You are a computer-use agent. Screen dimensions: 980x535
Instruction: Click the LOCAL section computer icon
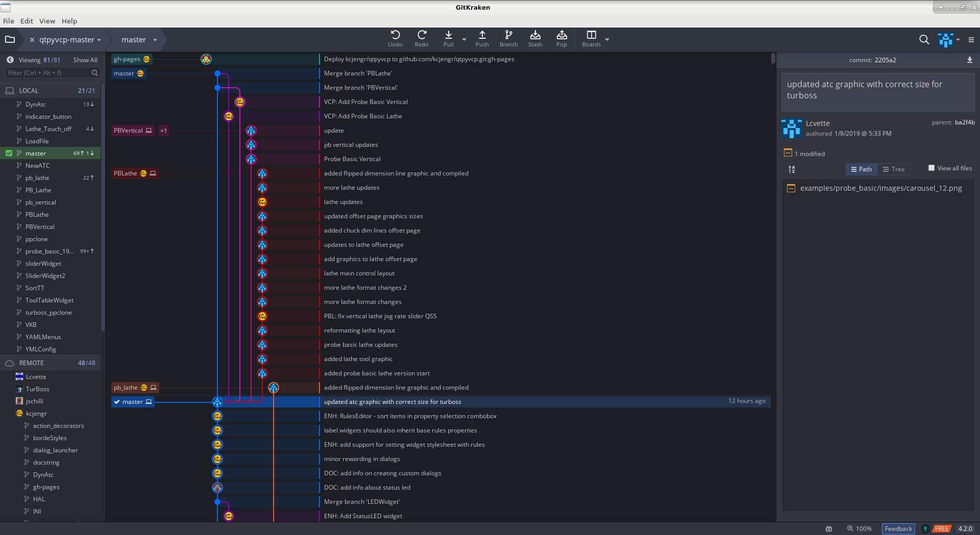(10, 90)
